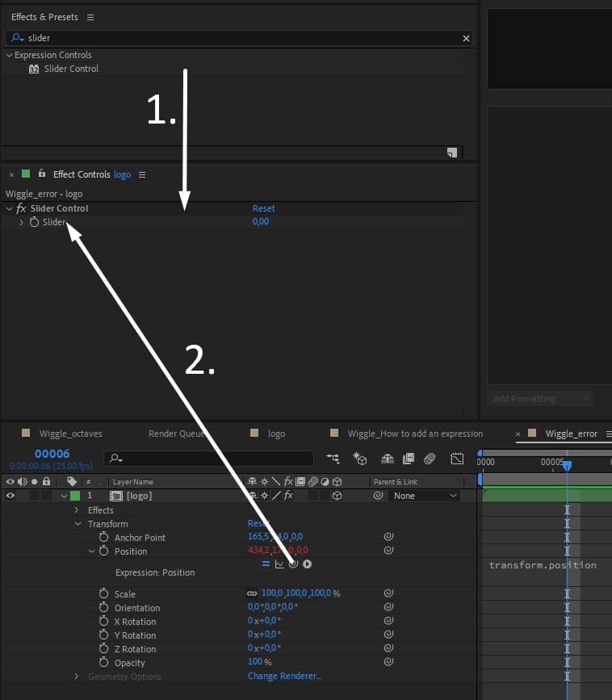
Task: Toggle the Effect Controls panel lock
Action: [41, 174]
